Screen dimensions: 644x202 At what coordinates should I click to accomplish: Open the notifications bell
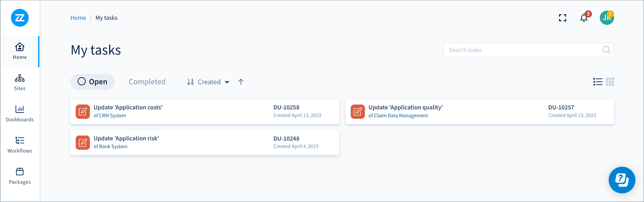click(584, 18)
